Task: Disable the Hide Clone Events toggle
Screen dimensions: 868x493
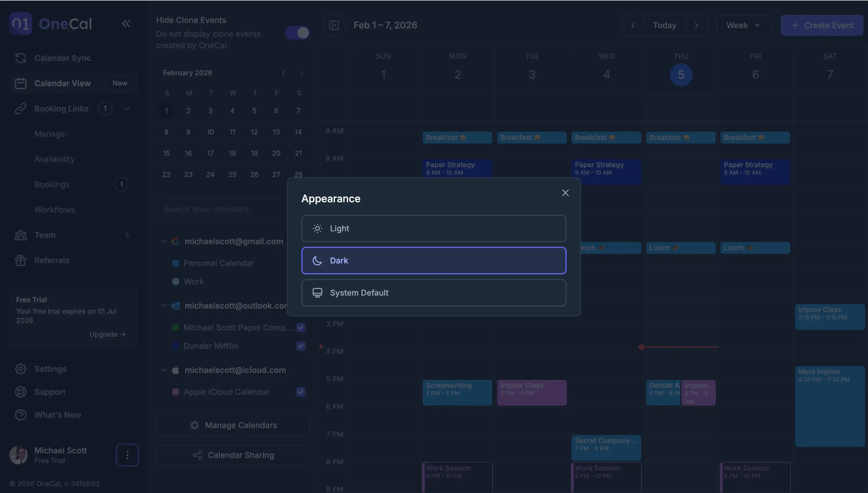Action: [297, 33]
